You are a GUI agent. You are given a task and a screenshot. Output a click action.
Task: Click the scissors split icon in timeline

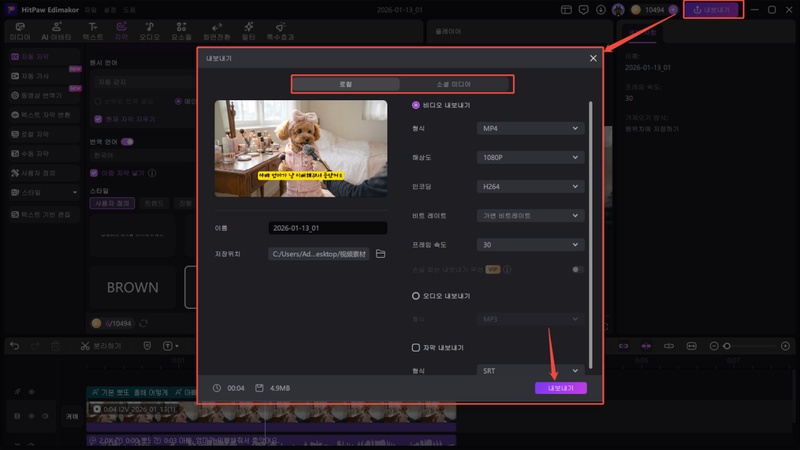coord(86,346)
